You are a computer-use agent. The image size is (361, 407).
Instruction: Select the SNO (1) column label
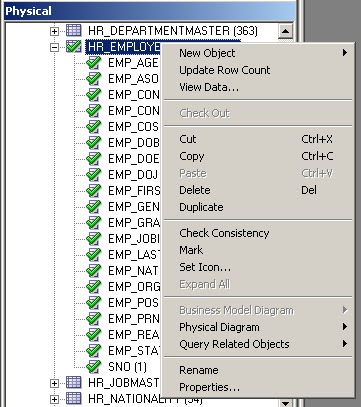pos(127,367)
